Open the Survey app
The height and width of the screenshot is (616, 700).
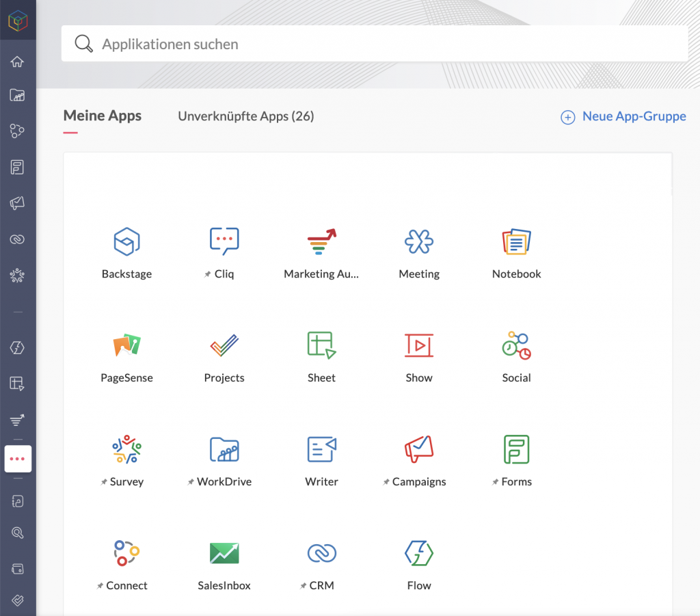[x=126, y=449]
